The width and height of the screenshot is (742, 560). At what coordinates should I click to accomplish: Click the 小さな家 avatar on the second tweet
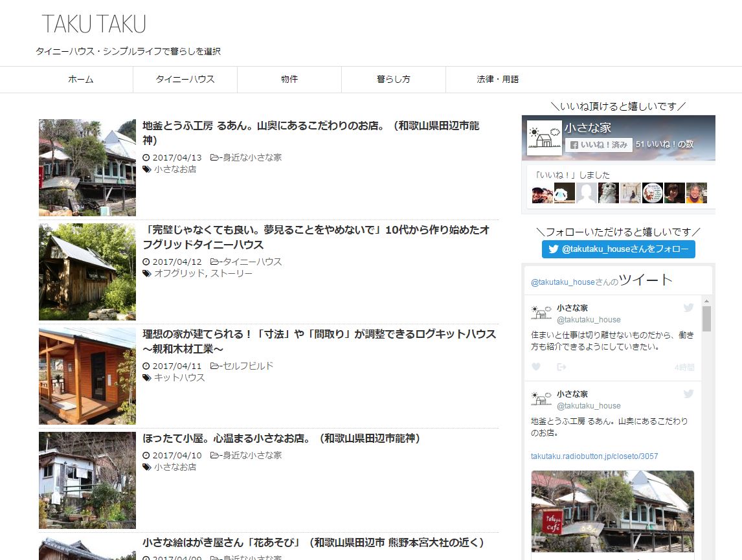pyautogui.click(x=541, y=399)
